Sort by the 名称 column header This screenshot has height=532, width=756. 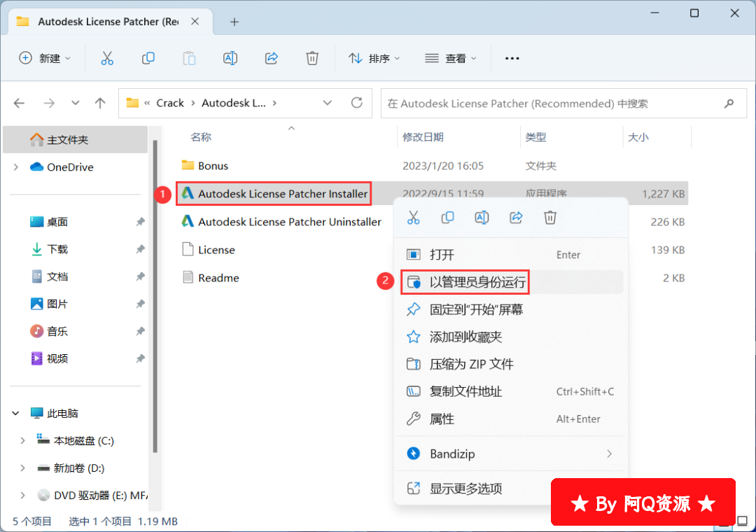click(201, 137)
